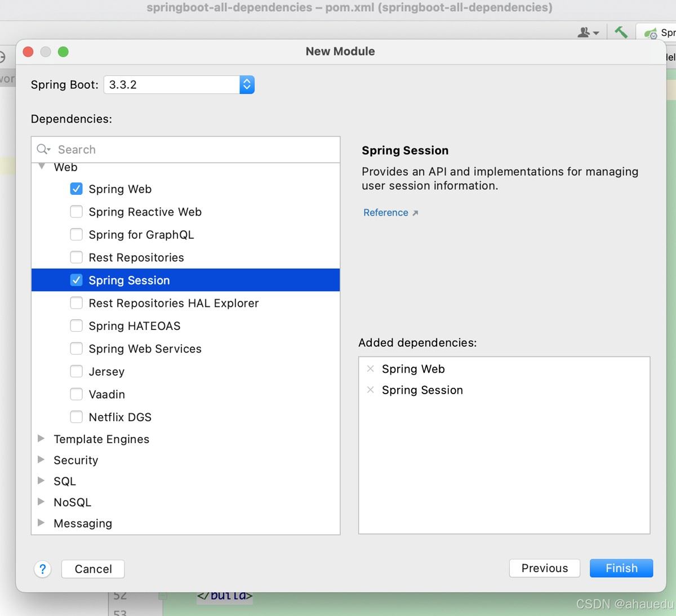Expand the NoSQL category arrow

pos(41,501)
